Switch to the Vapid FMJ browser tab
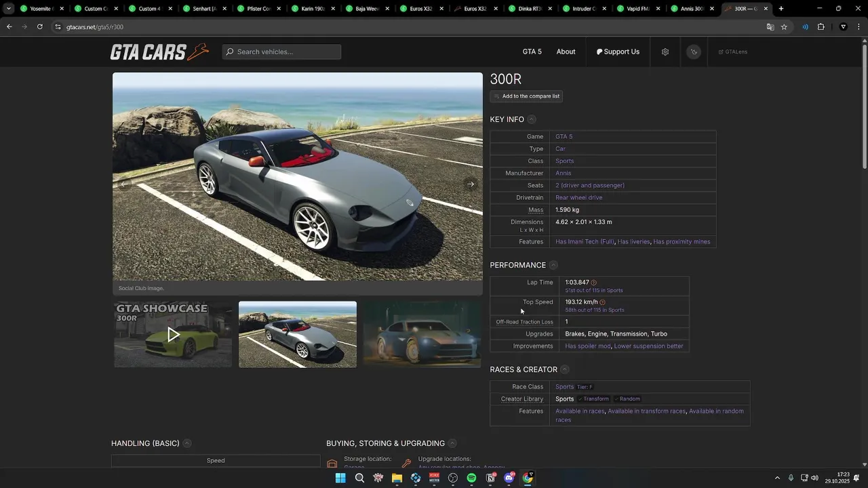Image resolution: width=868 pixels, height=488 pixels. tap(637, 9)
